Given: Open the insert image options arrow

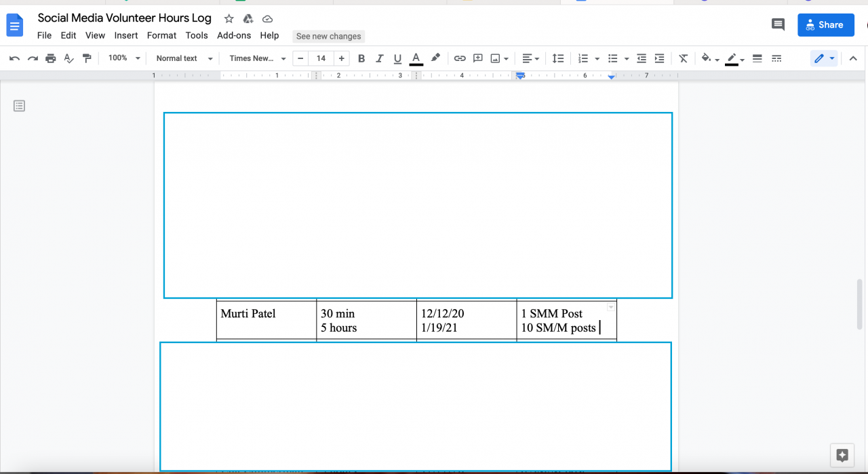Looking at the screenshot, I should 507,59.
